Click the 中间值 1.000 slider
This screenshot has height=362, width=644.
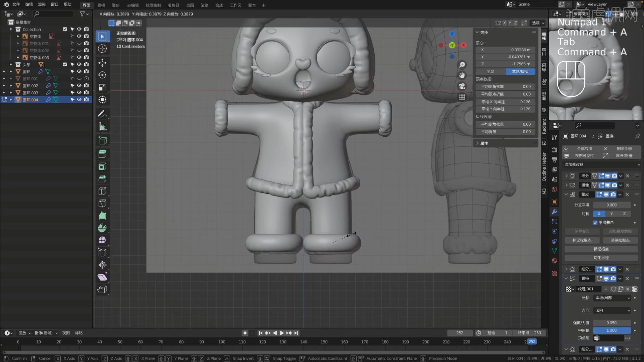[612, 330]
